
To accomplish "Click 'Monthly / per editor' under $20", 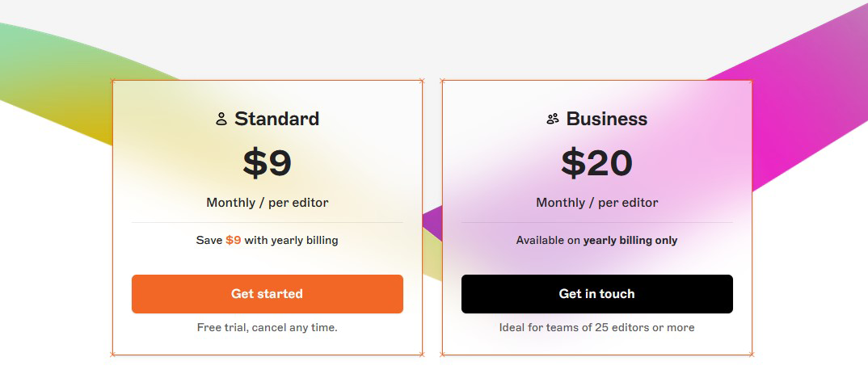I will click(596, 203).
